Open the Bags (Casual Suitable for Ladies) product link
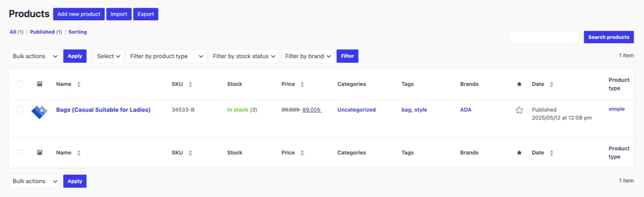 [103, 110]
